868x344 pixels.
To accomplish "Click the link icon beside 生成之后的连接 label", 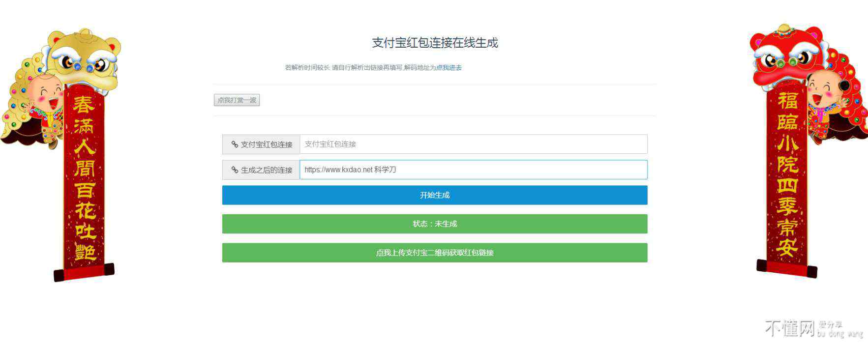I will coord(235,170).
